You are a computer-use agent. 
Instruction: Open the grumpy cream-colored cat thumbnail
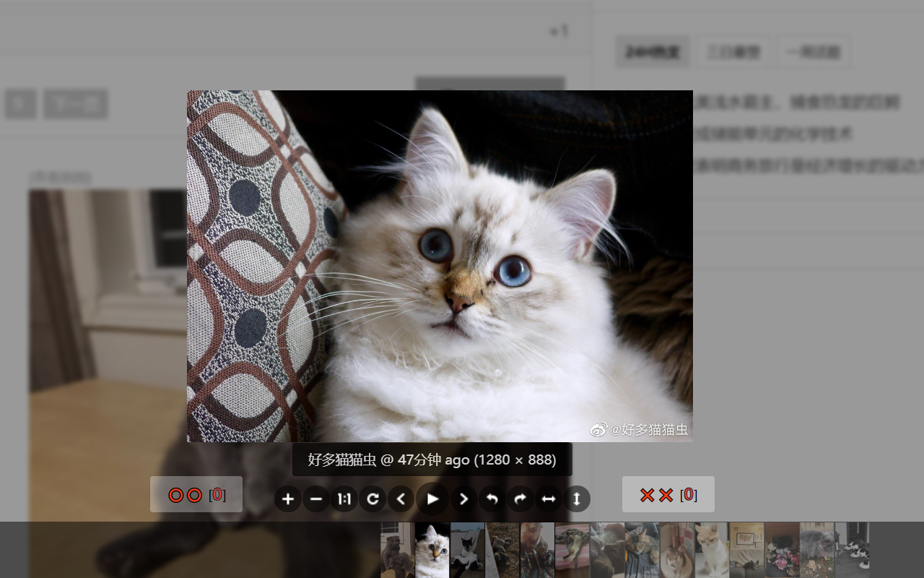click(712, 550)
